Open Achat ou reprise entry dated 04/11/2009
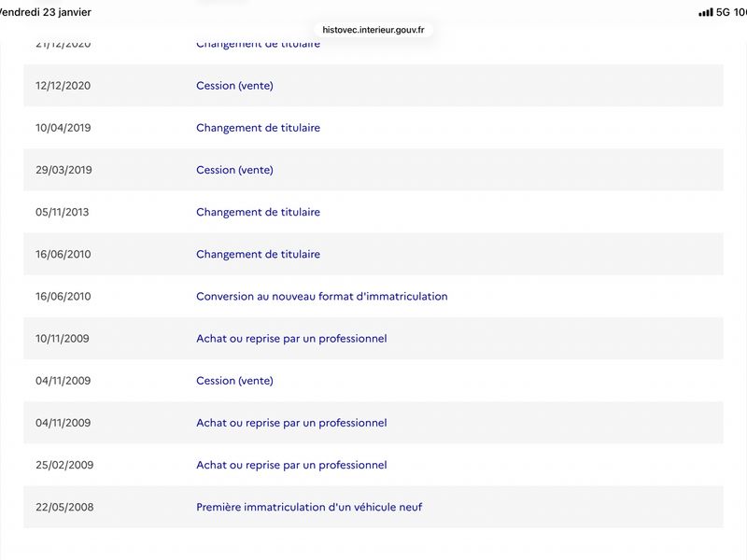 tap(291, 423)
